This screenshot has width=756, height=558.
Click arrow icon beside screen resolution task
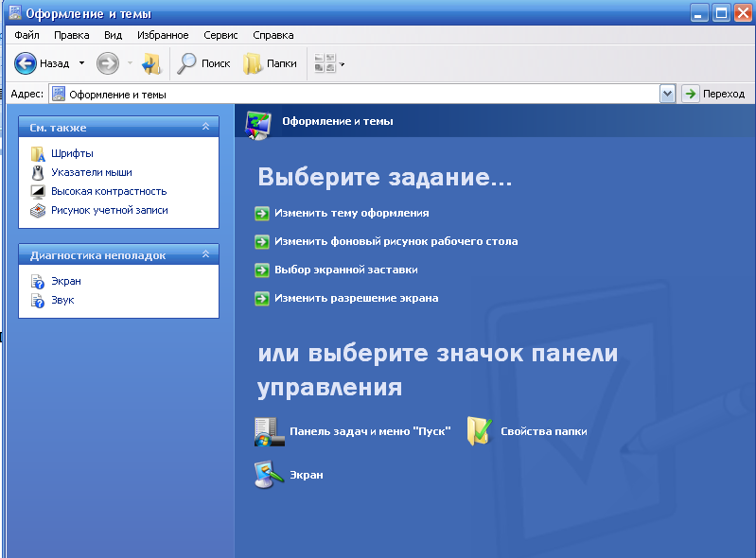[x=262, y=298]
